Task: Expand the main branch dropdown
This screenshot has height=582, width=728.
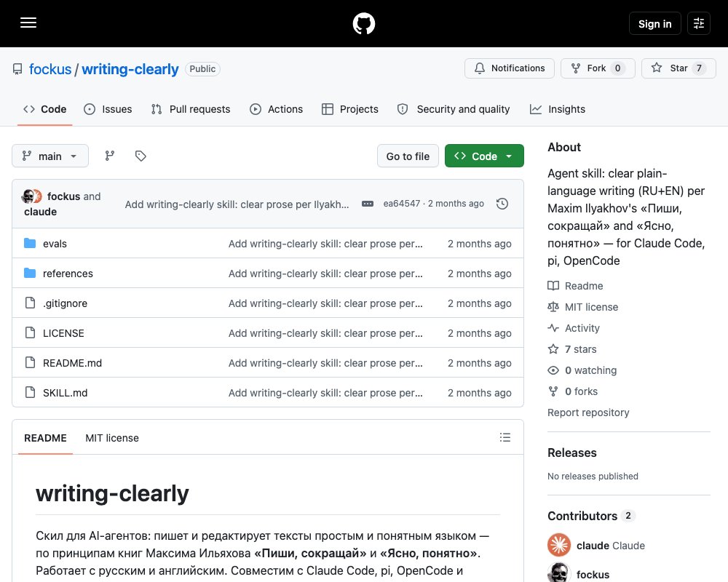Action: click(x=50, y=156)
